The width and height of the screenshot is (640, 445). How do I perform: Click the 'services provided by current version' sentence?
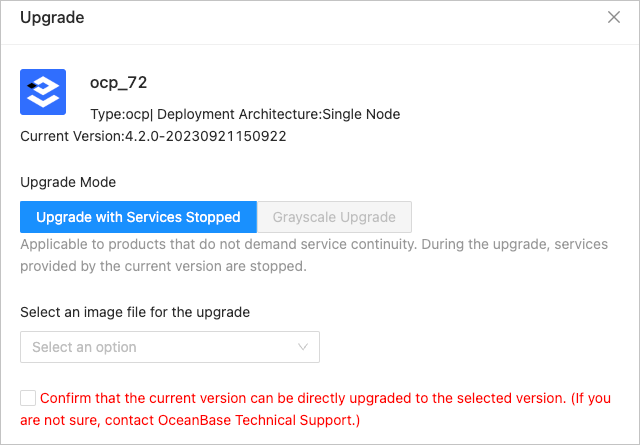[160, 267]
